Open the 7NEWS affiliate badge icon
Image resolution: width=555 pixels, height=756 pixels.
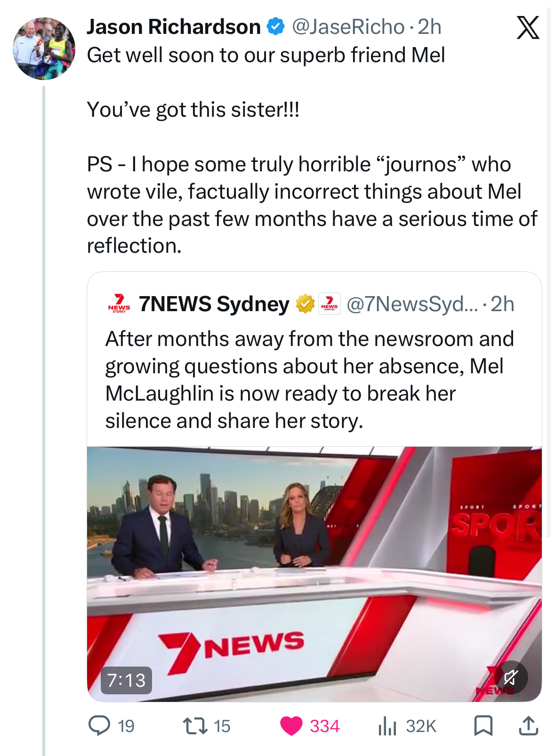(330, 304)
